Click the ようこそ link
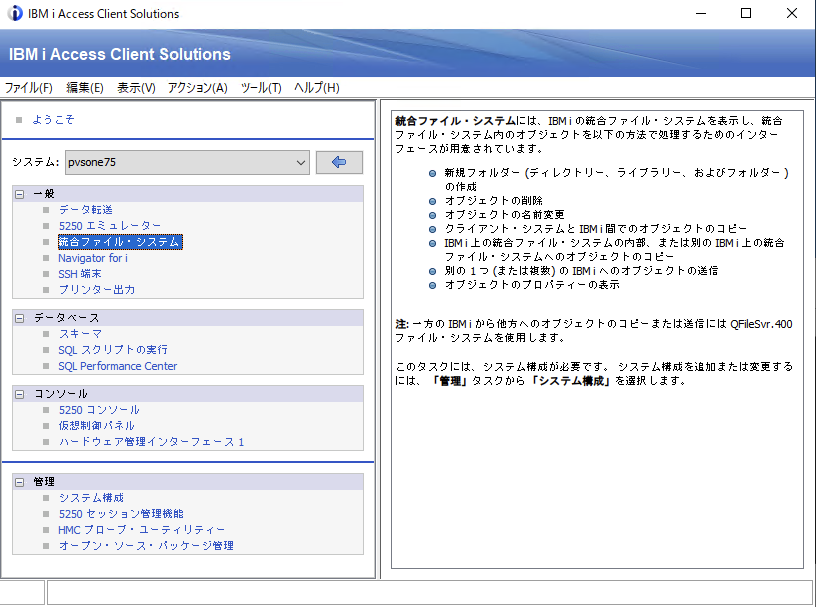The height and width of the screenshot is (607, 816). 53,120
